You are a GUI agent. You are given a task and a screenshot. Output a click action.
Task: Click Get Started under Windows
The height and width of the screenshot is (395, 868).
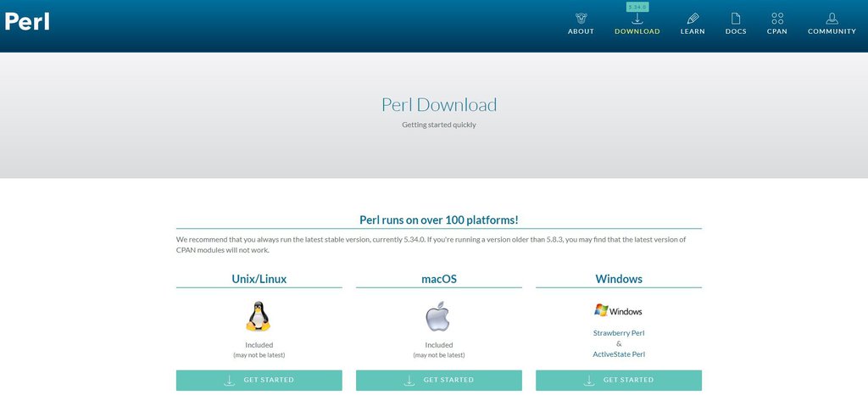[619, 380]
